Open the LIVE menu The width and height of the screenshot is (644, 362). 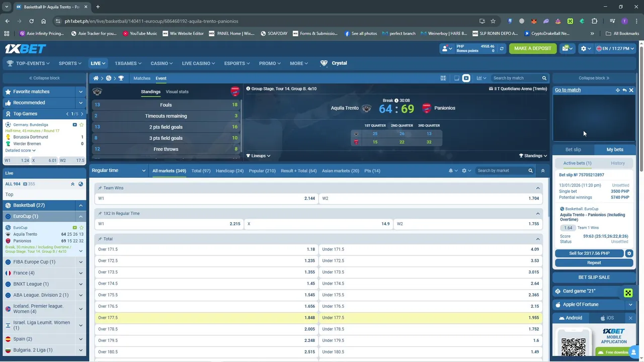[x=98, y=63]
